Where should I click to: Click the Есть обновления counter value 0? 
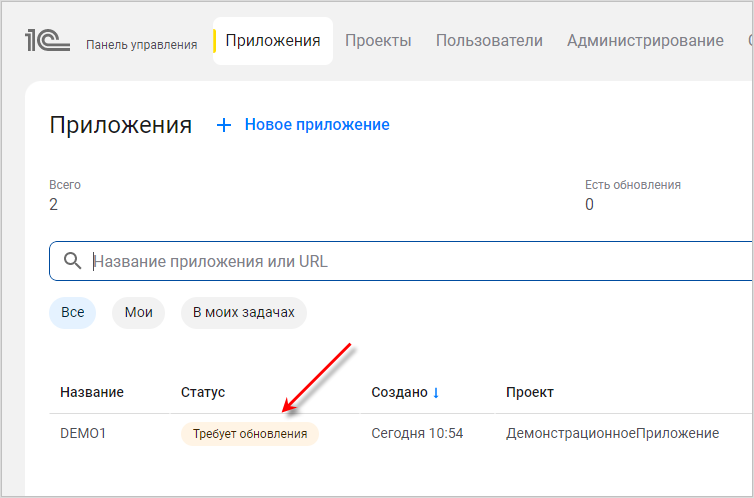tap(590, 205)
